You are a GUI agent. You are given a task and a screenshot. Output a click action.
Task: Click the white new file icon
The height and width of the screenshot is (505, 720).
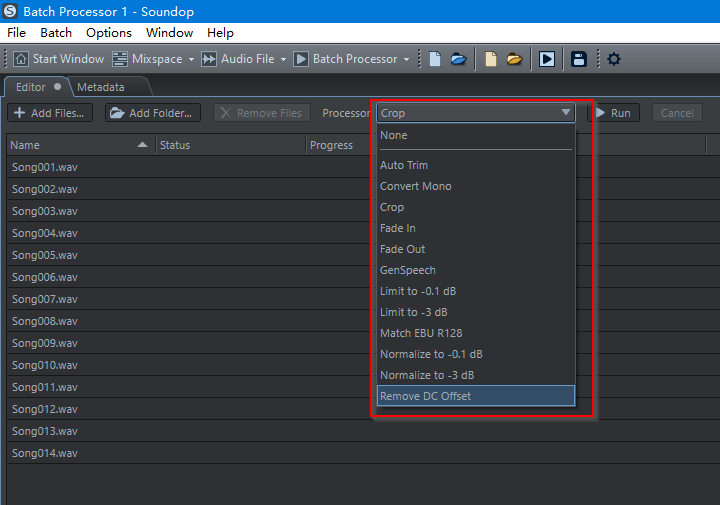[435, 59]
